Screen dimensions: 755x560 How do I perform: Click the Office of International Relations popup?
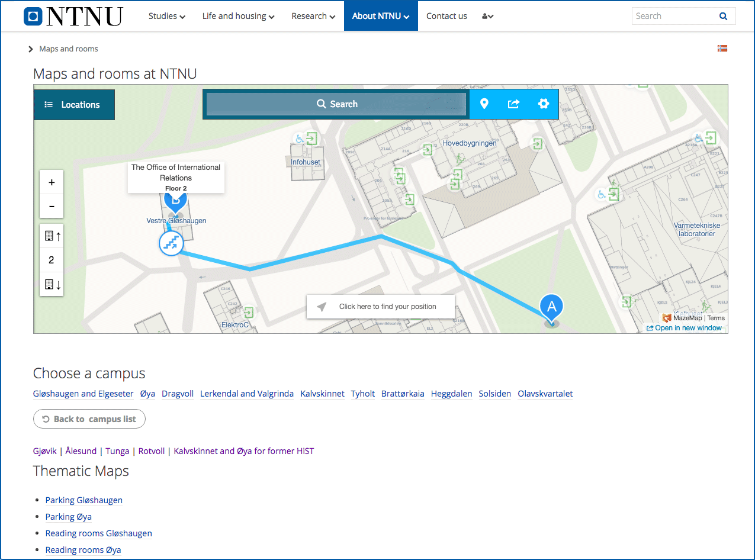pos(176,177)
